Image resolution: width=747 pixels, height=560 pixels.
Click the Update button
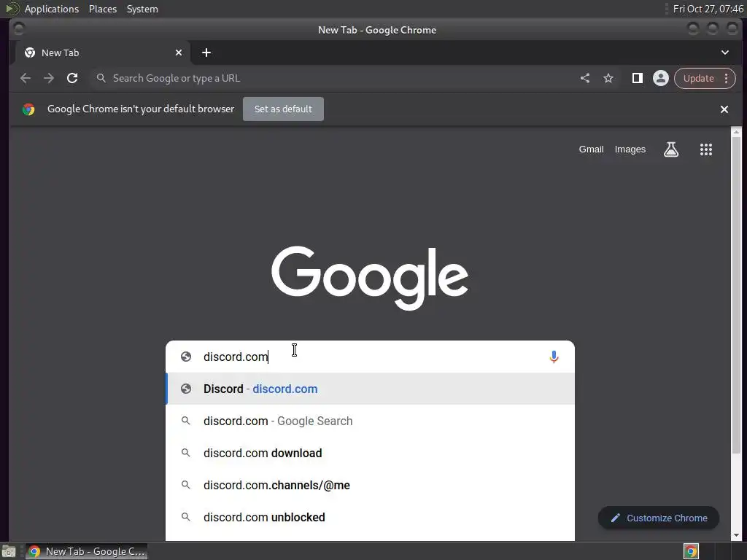tap(698, 78)
